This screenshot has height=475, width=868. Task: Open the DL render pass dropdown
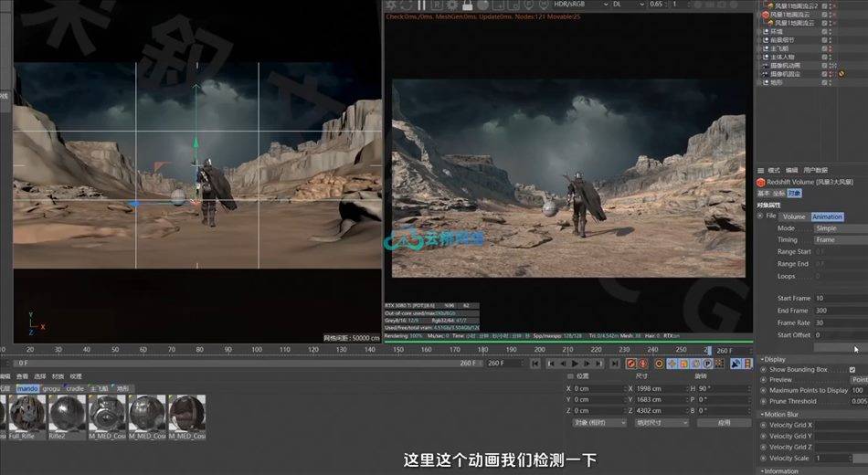pyautogui.click(x=629, y=4)
